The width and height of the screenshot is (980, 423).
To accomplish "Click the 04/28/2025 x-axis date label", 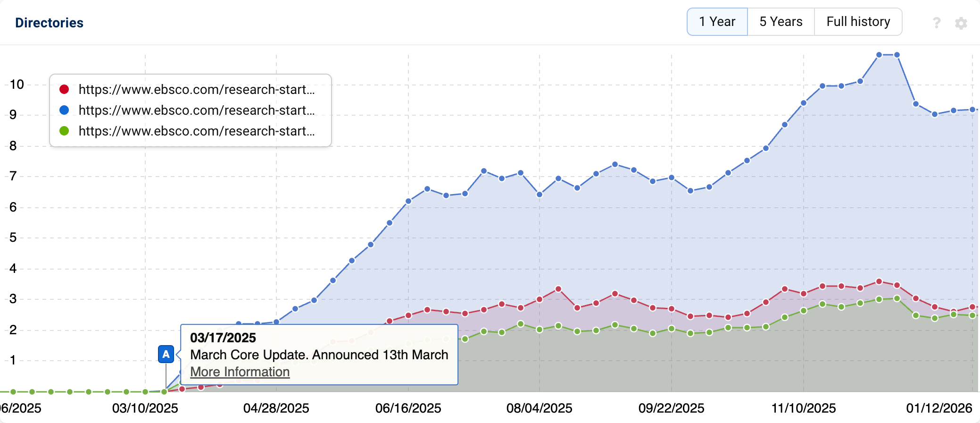I will tap(276, 408).
